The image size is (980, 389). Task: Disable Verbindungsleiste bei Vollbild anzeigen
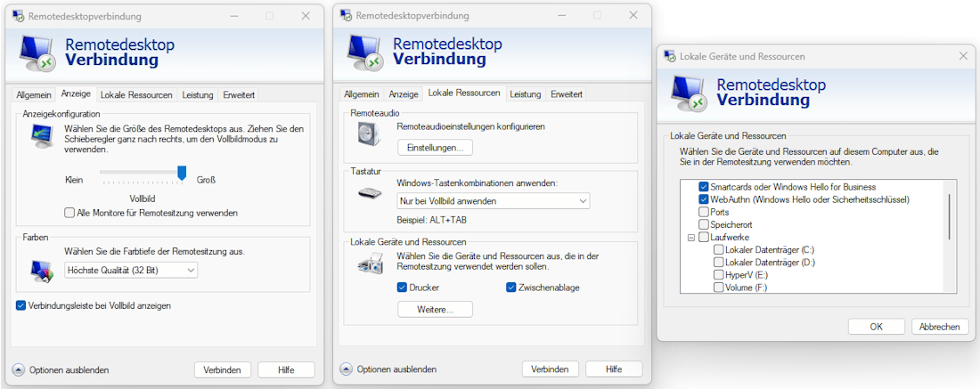pyautogui.click(x=21, y=305)
